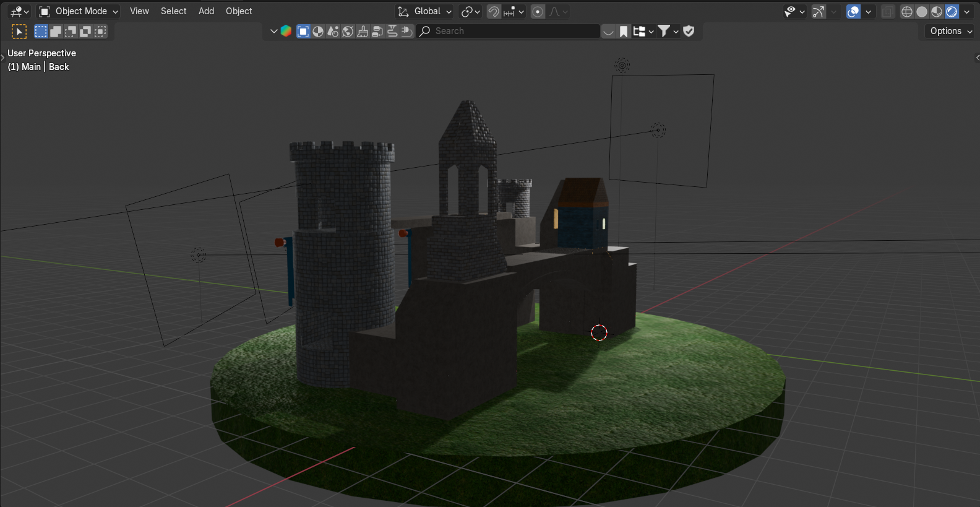Open the editor type selector
The height and width of the screenshot is (507, 980).
(x=19, y=11)
